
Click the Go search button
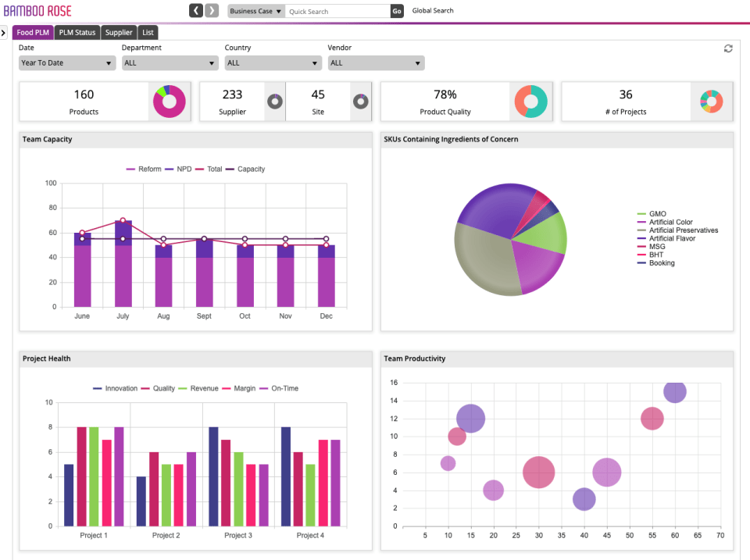[x=397, y=11]
